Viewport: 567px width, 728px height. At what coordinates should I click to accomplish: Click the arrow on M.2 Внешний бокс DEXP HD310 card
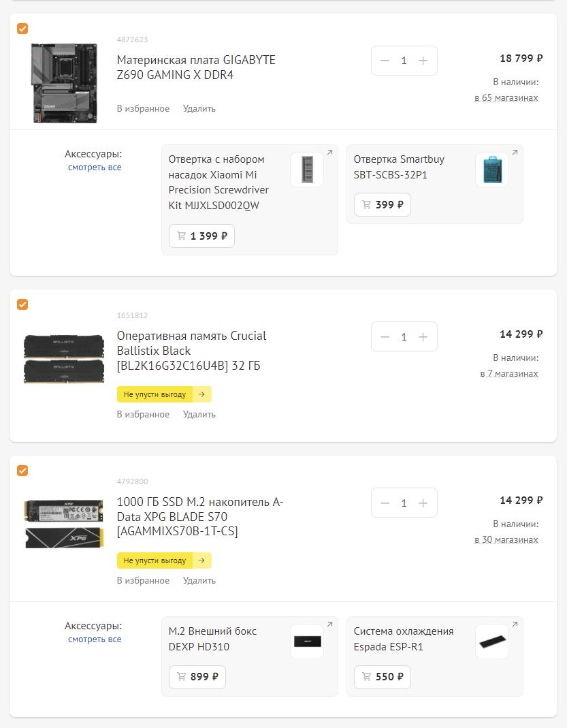[x=329, y=623]
